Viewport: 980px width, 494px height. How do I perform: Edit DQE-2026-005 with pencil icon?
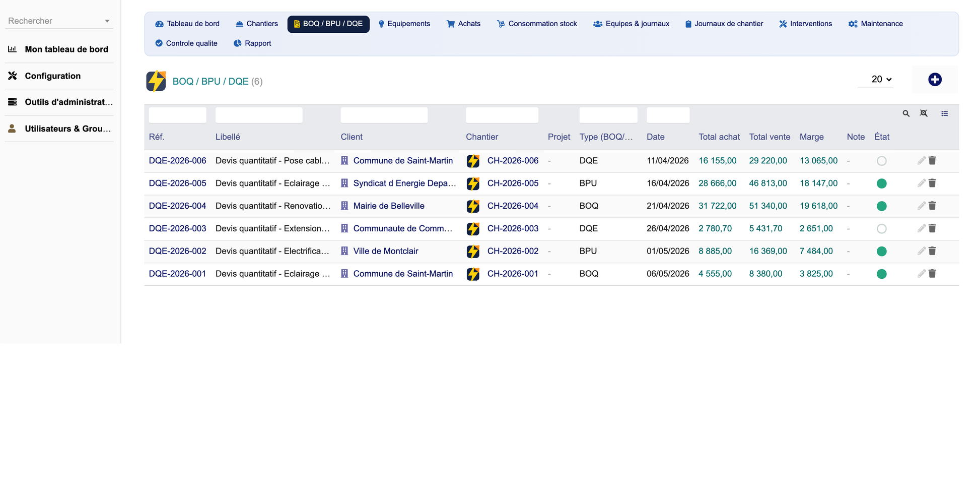point(921,183)
